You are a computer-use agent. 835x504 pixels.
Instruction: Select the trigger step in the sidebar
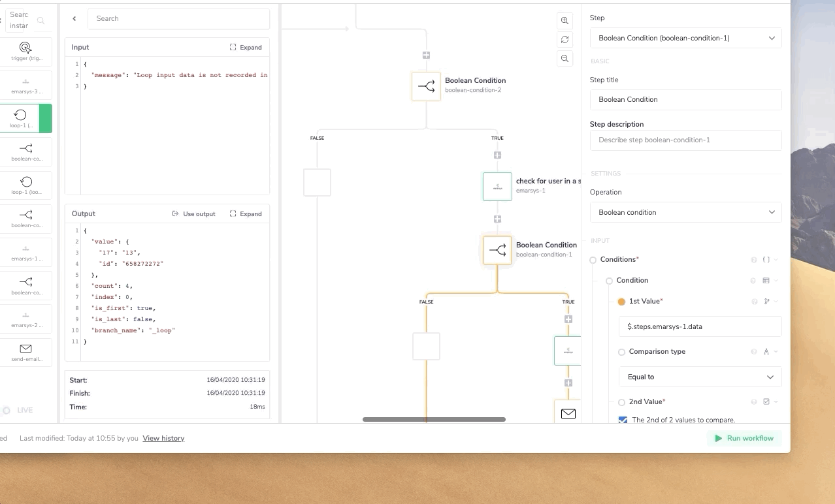click(x=25, y=52)
